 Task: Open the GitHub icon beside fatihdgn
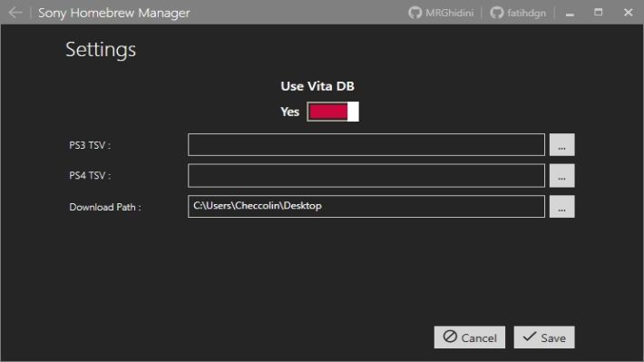point(496,13)
